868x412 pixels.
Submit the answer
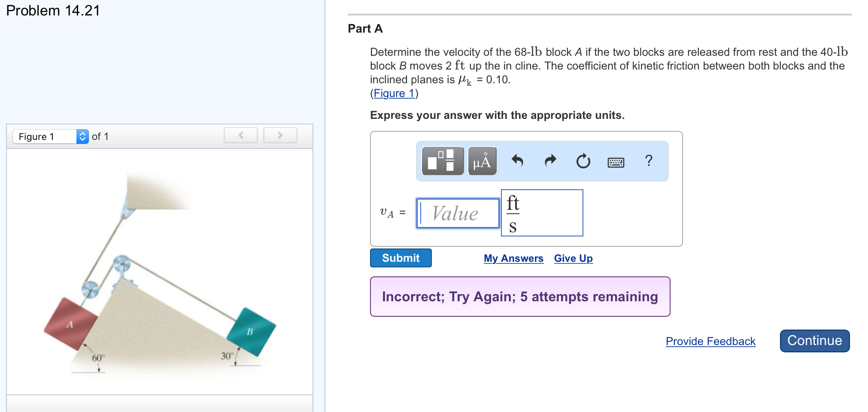tap(400, 257)
